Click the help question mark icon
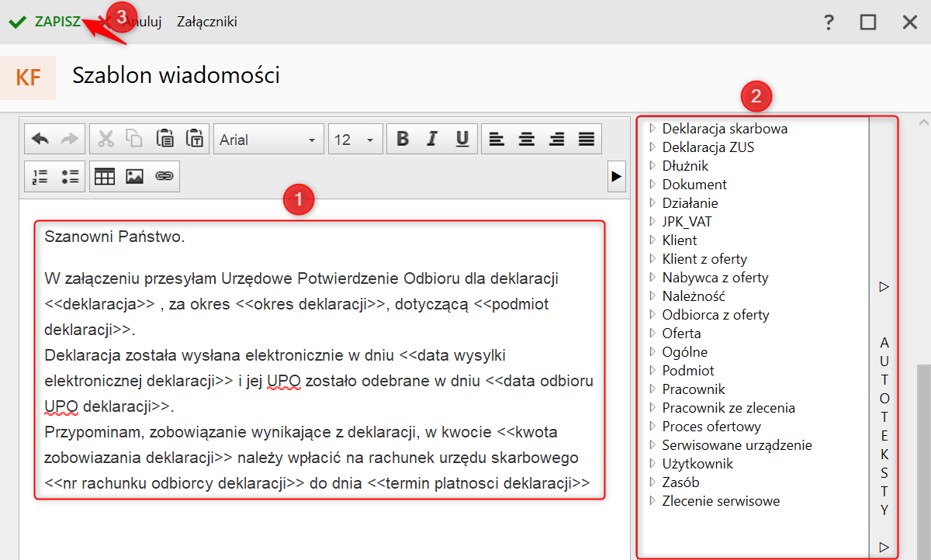The height and width of the screenshot is (560, 931). [x=829, y=22]
